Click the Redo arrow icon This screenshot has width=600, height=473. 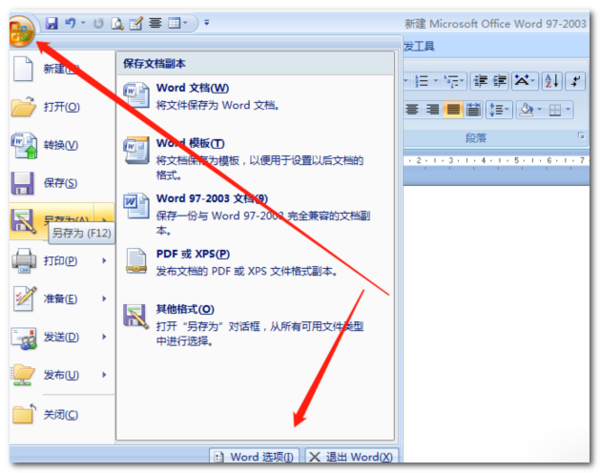98,23
